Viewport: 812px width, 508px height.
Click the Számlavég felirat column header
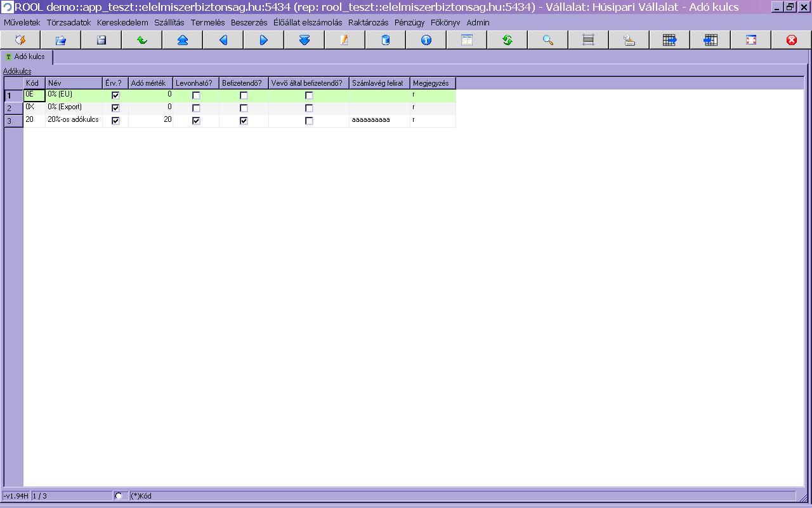[379, 83]
